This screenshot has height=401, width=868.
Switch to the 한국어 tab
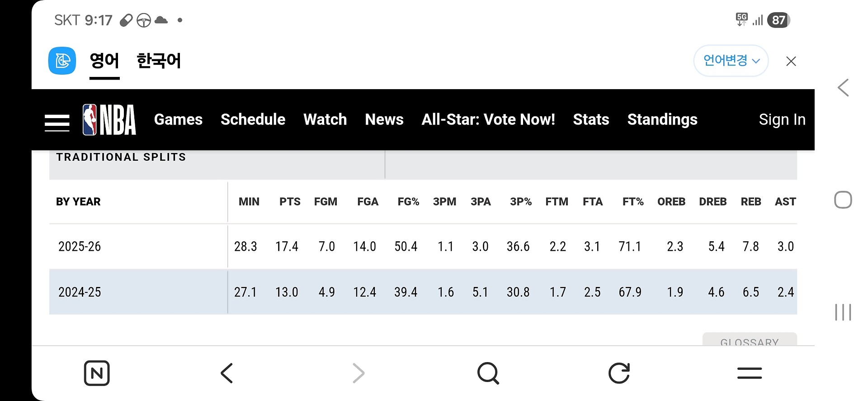tap(159, 61)
